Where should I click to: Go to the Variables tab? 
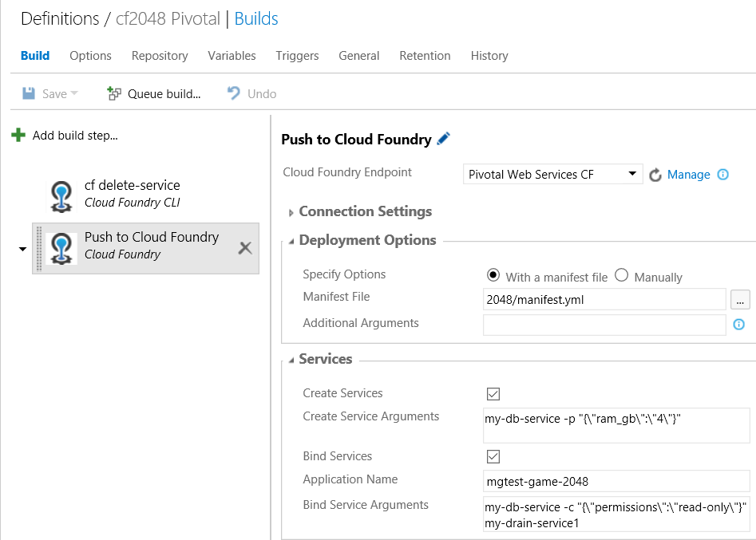(232, 56)
